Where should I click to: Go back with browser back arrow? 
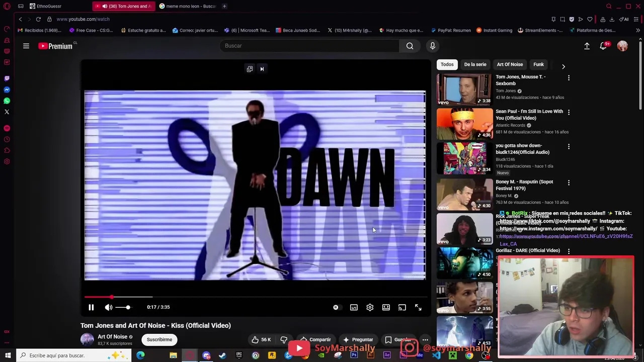(x=20, y=19)
